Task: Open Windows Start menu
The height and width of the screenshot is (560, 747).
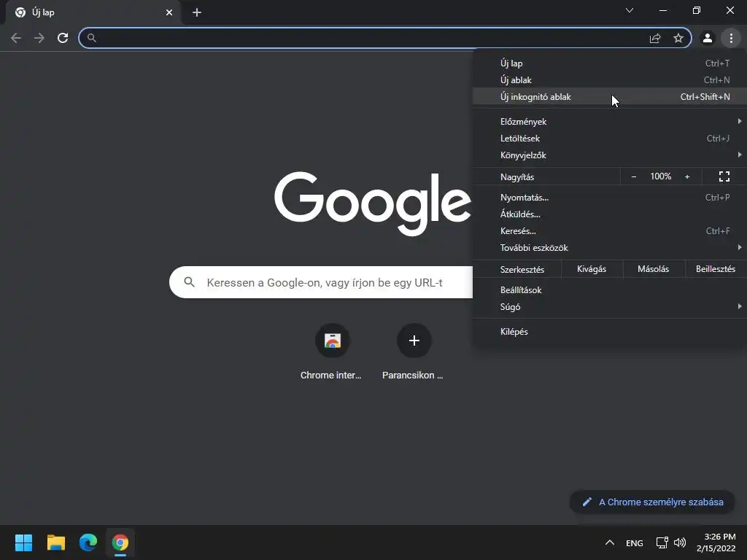Action: point(24,542)
